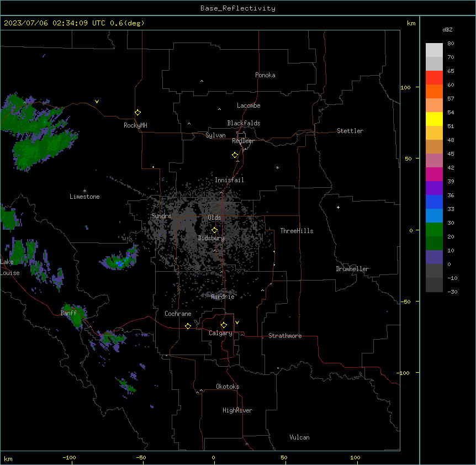
Task: Click the white caret marker below Ponoka
Action: [202, 81]
